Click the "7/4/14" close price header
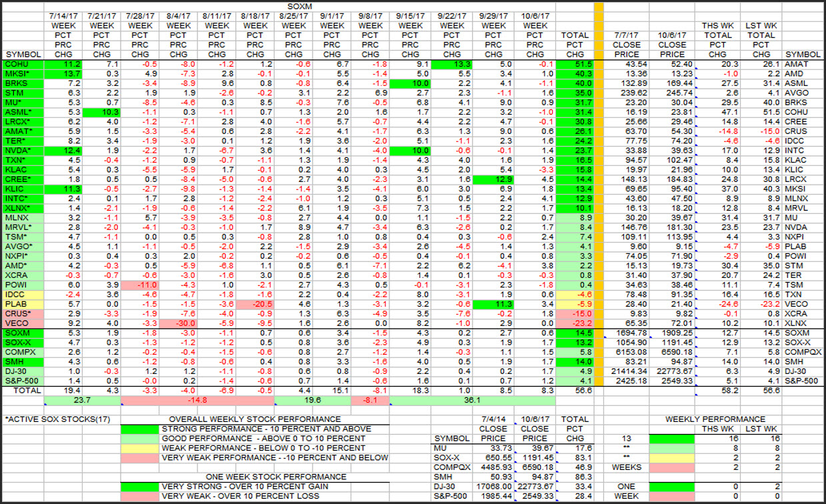 (x=493, y=419)
